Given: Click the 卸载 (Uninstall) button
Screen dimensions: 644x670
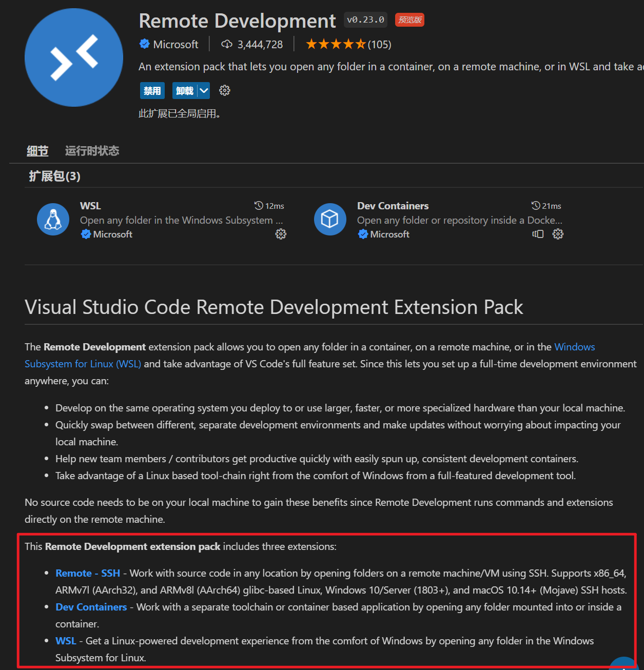Looking at the screenshot, I should tap(185, 91).
